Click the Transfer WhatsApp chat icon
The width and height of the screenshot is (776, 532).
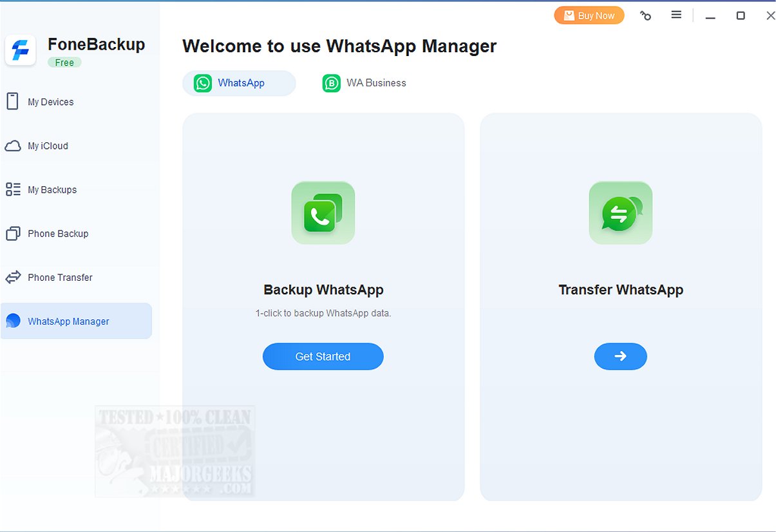point(621,213)
